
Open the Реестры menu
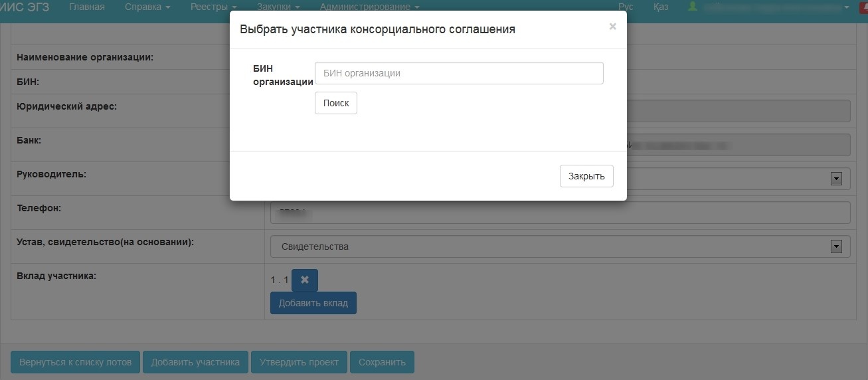214,7
